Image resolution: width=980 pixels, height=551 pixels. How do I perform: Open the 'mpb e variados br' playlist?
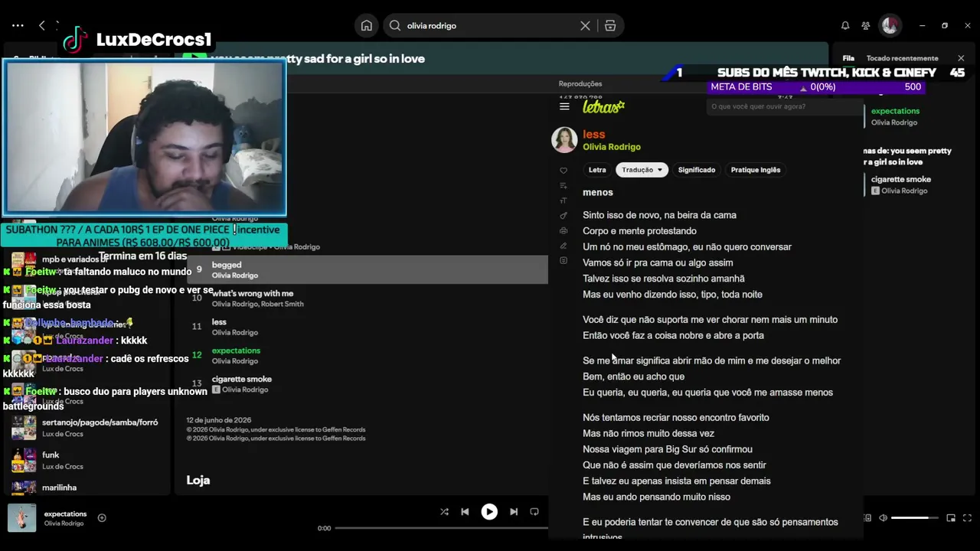(x=87, y=264)
